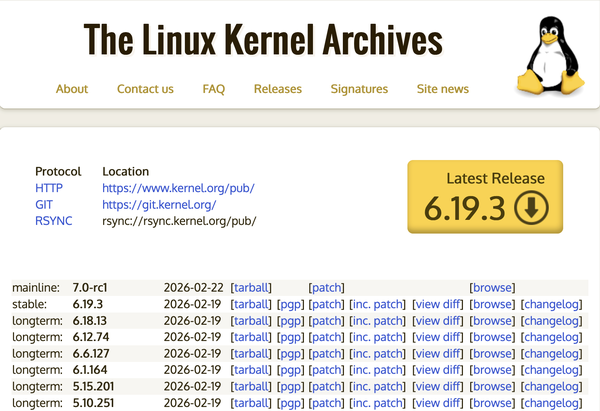Open changelog for stable 6.19.3
This screenshot has width=600, height=411.
(551, 304)
